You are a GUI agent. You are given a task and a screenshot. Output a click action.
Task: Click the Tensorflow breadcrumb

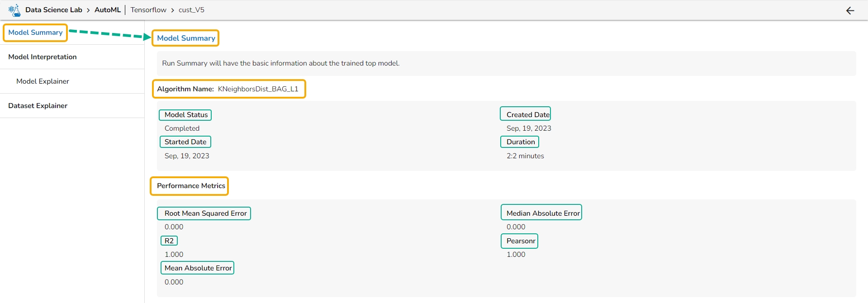(148, 10)
